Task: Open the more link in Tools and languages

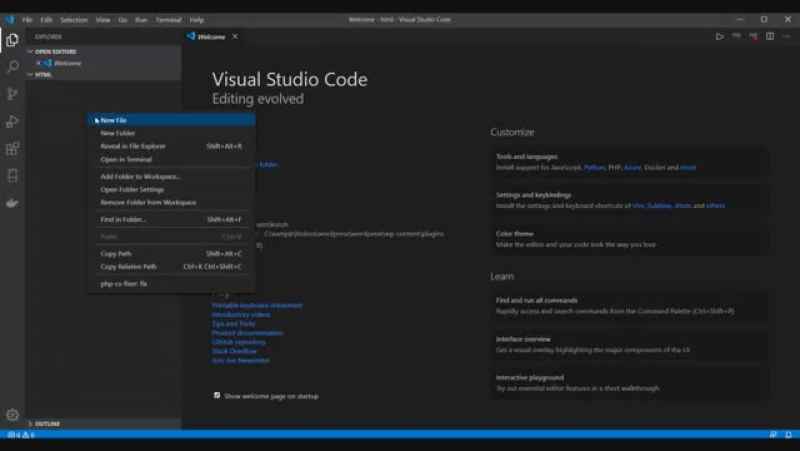Action: tap(688, 167)
